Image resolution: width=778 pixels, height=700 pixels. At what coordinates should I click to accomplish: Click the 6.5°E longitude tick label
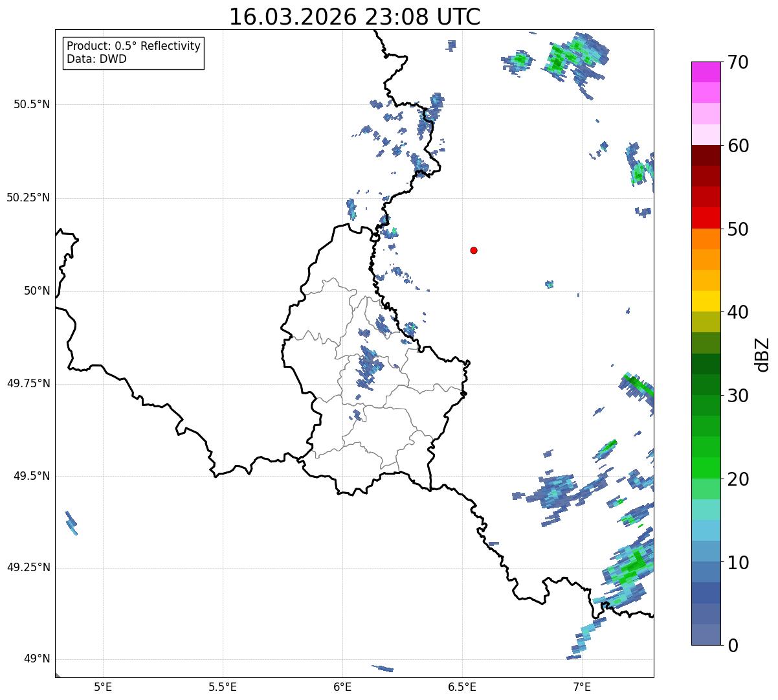click(462, 686)
